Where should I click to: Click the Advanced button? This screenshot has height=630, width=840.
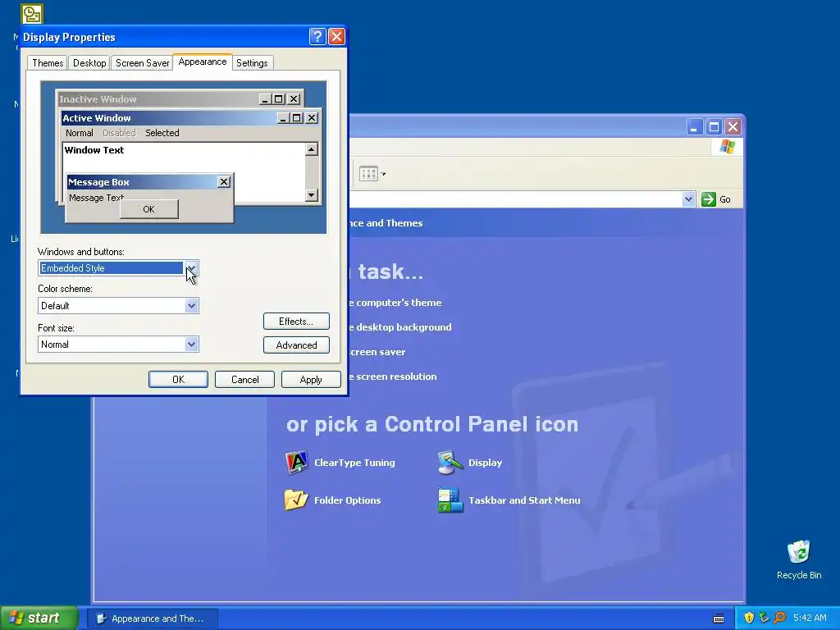coord(296,345)
